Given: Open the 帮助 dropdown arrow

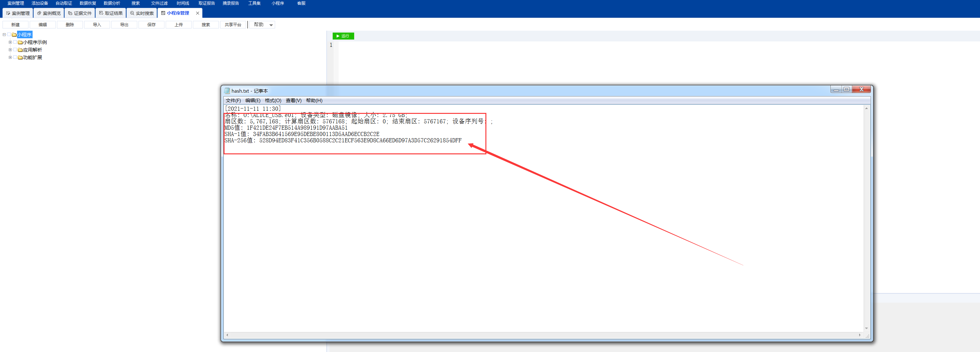Looking at the screenshot, I should (271, 25).
